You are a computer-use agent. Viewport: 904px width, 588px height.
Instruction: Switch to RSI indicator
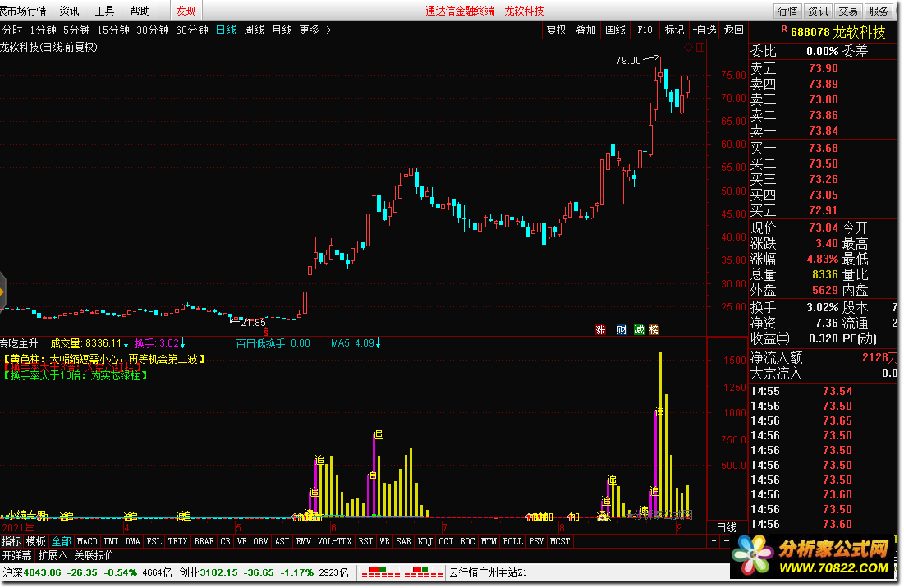(365, 541)
